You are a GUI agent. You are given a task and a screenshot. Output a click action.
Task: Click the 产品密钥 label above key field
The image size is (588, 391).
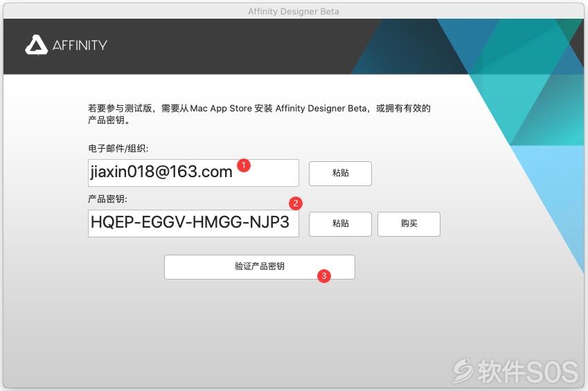(107, 199)
